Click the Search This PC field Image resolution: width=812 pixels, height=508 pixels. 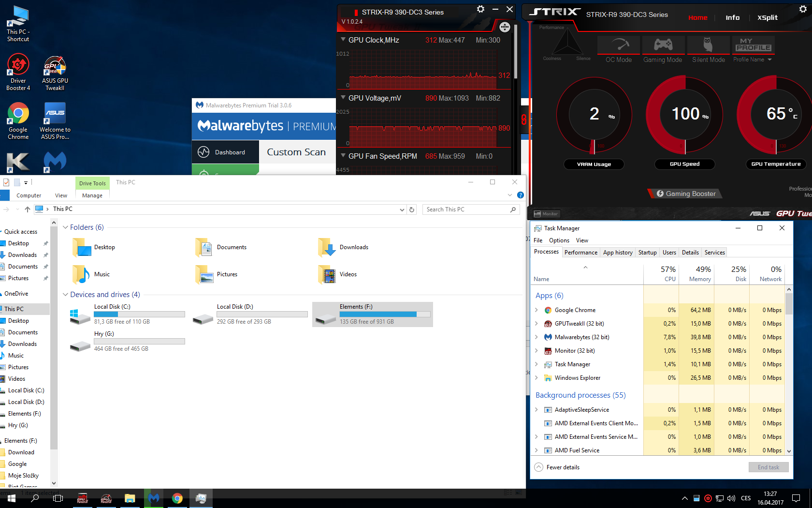coord(471,209)
